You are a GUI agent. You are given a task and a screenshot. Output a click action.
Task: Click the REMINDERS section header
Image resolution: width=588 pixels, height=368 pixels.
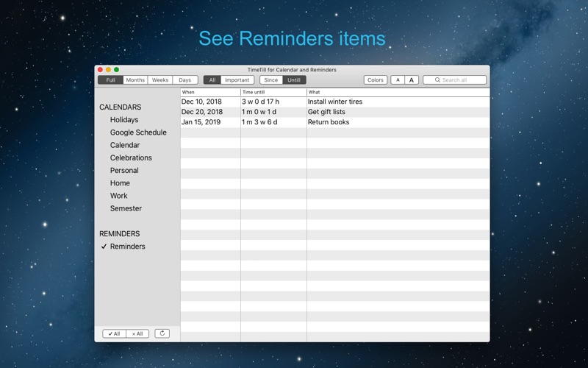pyautogui.click(x=120, y=234)
